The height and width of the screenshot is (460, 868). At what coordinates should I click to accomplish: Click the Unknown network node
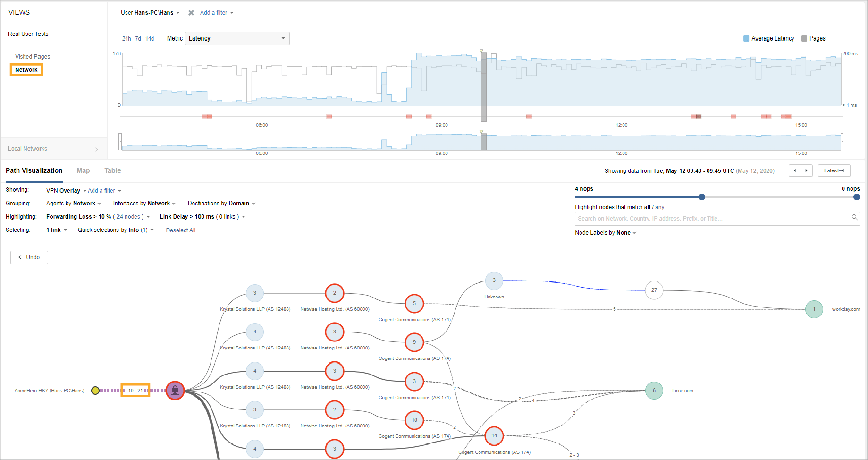click(494, 281)
